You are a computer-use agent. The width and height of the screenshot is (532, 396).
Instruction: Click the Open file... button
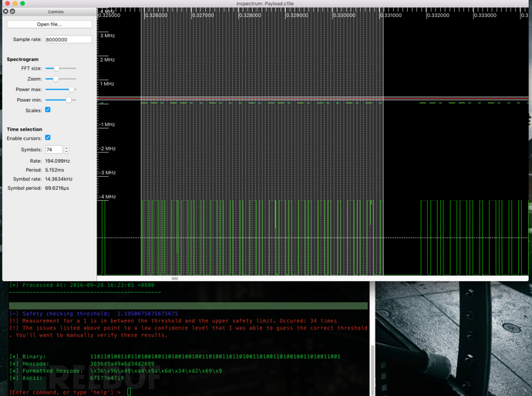click(49, 24)
